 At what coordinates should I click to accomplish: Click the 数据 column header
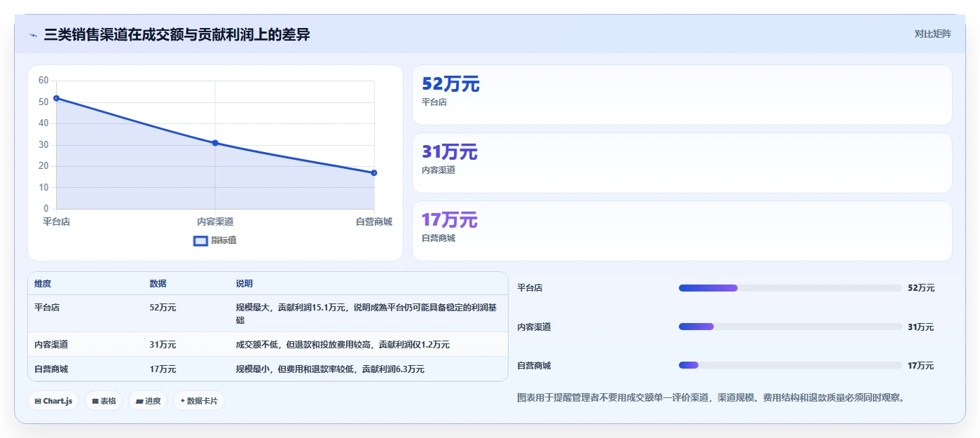point(158,284)
